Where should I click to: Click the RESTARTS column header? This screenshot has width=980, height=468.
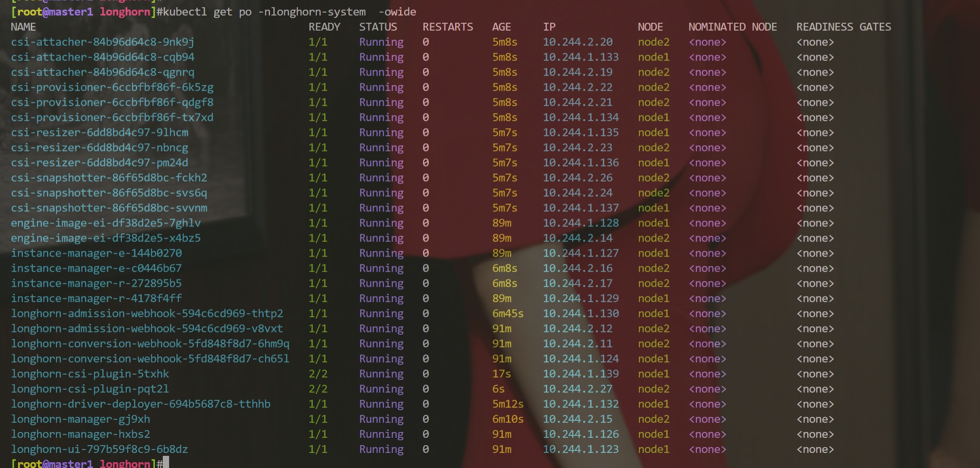[x=448, y=27]
